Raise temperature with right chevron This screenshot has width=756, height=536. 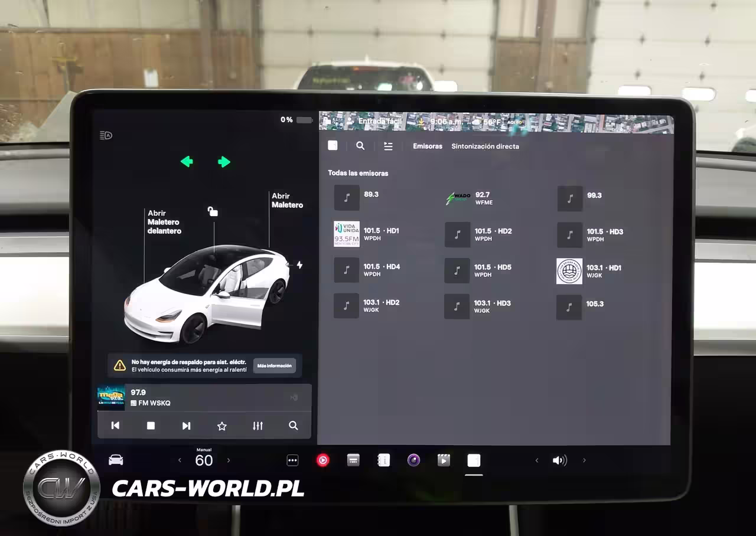tap(229, 460)
